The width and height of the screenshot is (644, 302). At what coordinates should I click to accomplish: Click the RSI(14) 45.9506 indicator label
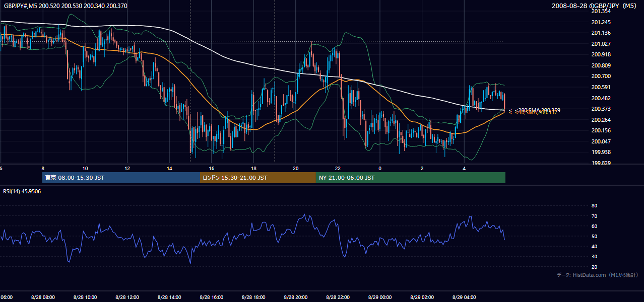click(22, 191)
